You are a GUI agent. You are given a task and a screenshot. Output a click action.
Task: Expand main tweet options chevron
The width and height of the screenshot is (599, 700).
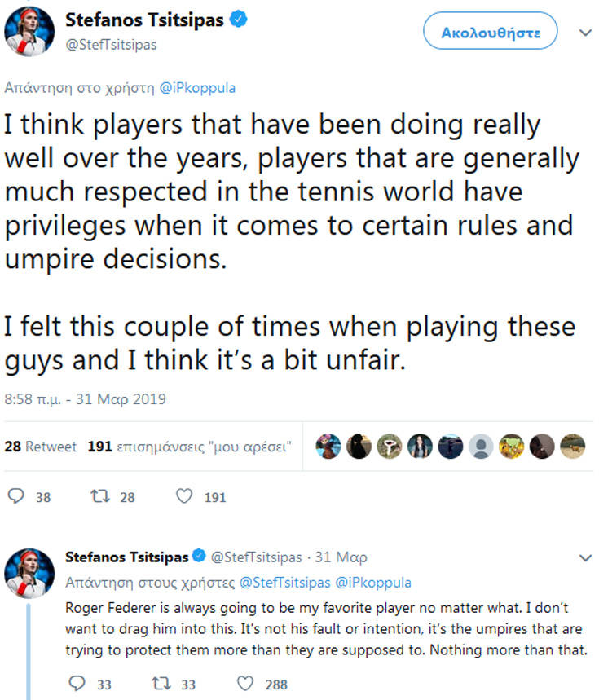(x=584, y=33)
